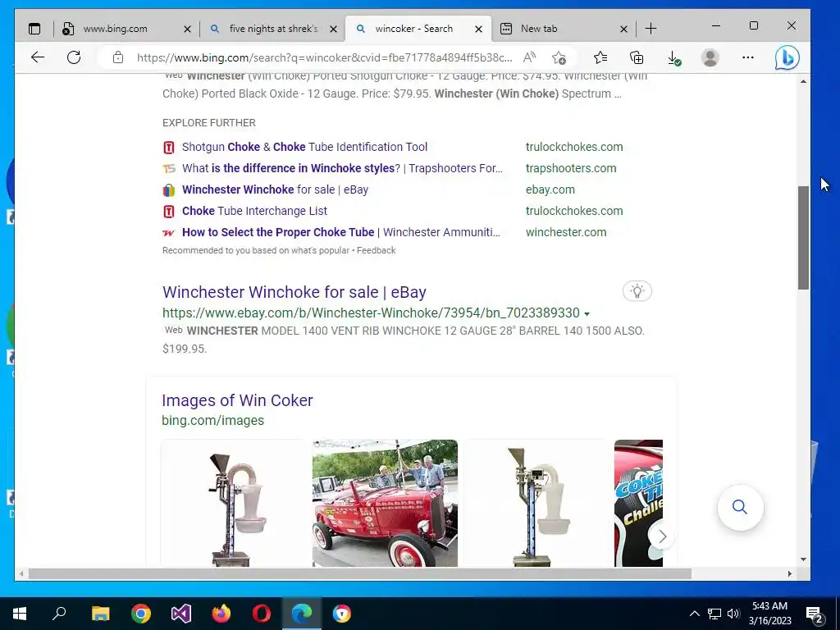Open the clock showing 5:43 AM

[x=769, y=614]
